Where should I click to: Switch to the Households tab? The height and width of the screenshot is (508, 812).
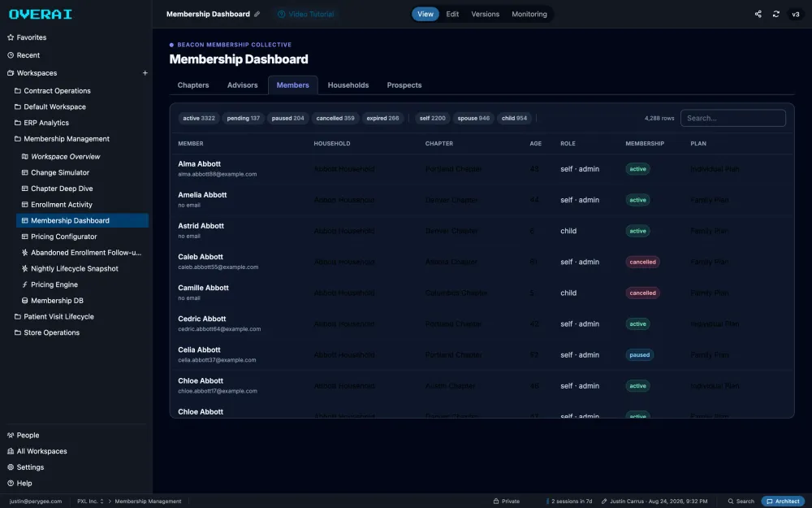[x=348, y=85]
